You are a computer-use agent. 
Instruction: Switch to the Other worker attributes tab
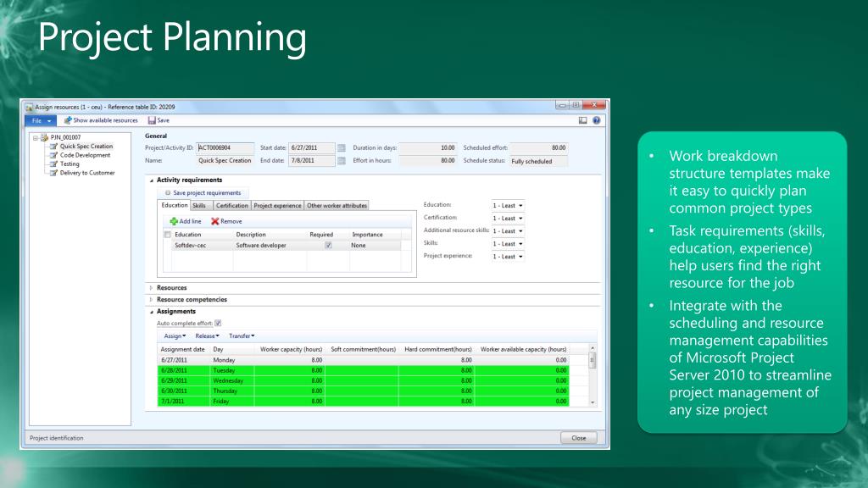pos(337,206)
